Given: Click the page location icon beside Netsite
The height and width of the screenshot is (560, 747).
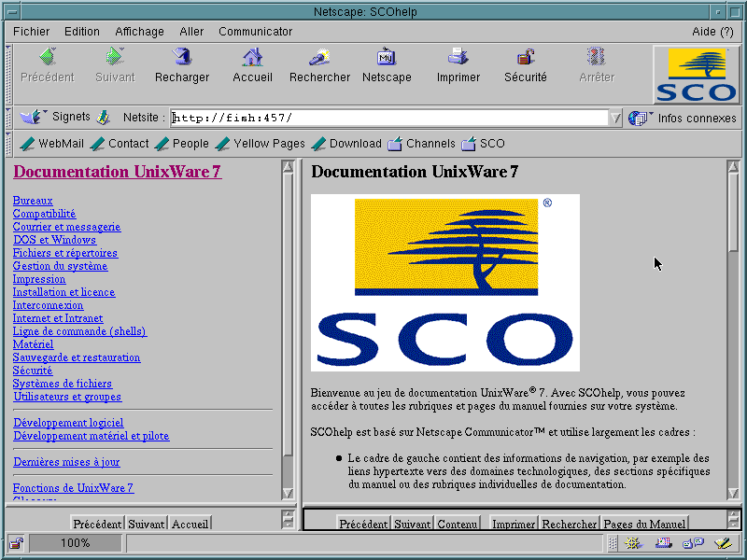Looking at the screenshot, I should point(103,118).
